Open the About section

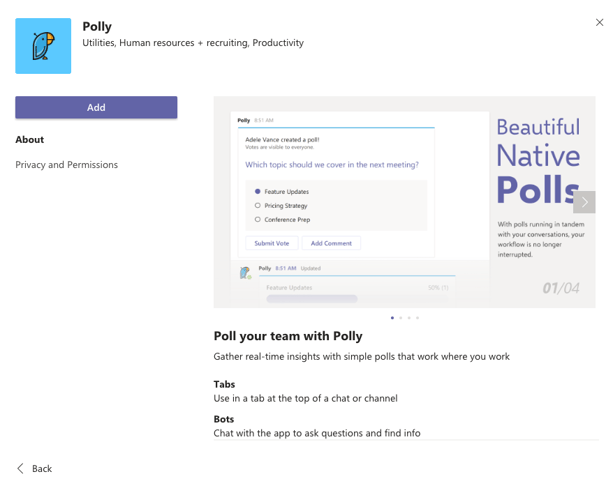click(x=30, y=140)
